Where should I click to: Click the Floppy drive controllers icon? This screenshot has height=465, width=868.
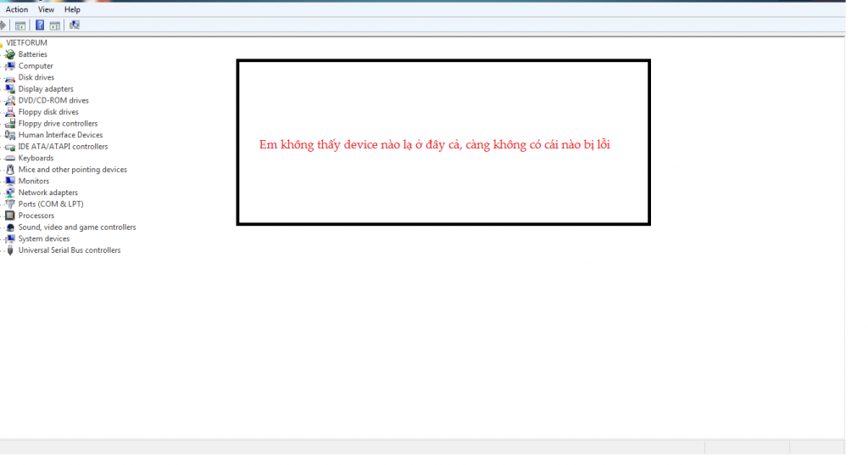[10, 124]
